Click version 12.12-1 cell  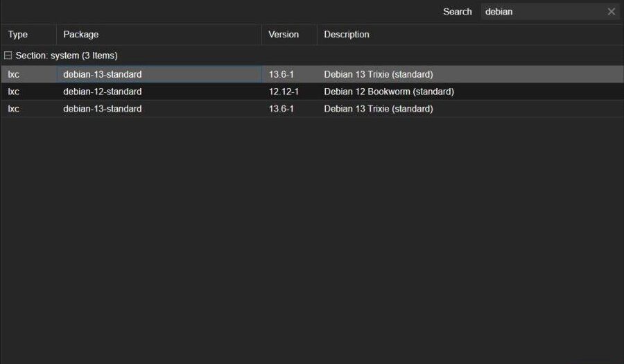pos(289,92)
